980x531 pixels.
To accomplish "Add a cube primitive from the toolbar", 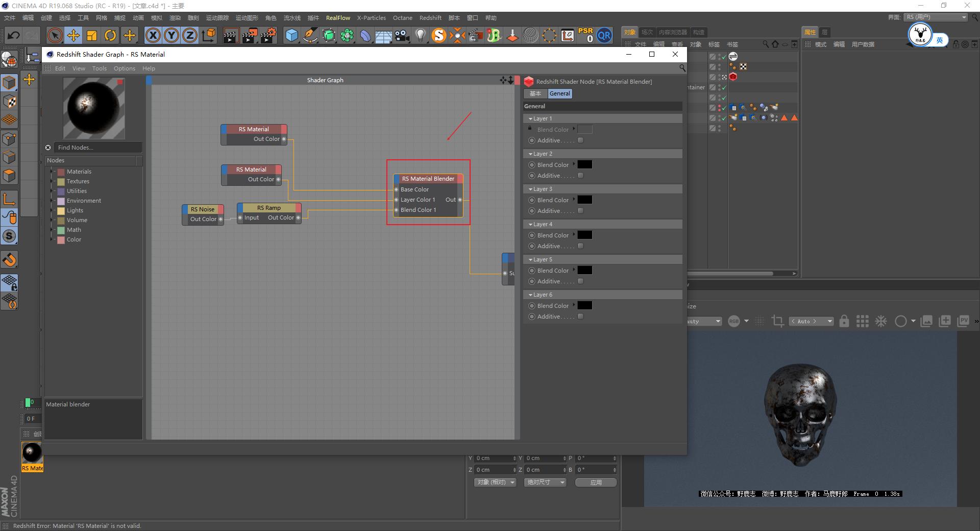I will point(291,36).
